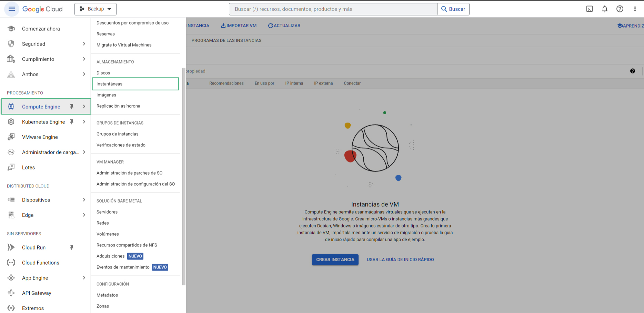Unpin Kubernetes Engine from the menu
The image size is (644, 313).
coord(72,122)
